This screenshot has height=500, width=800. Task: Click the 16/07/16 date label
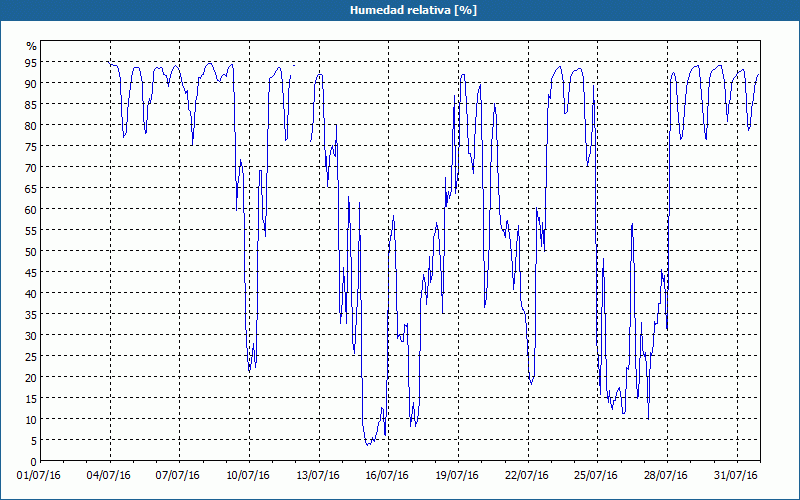(387, 476)
